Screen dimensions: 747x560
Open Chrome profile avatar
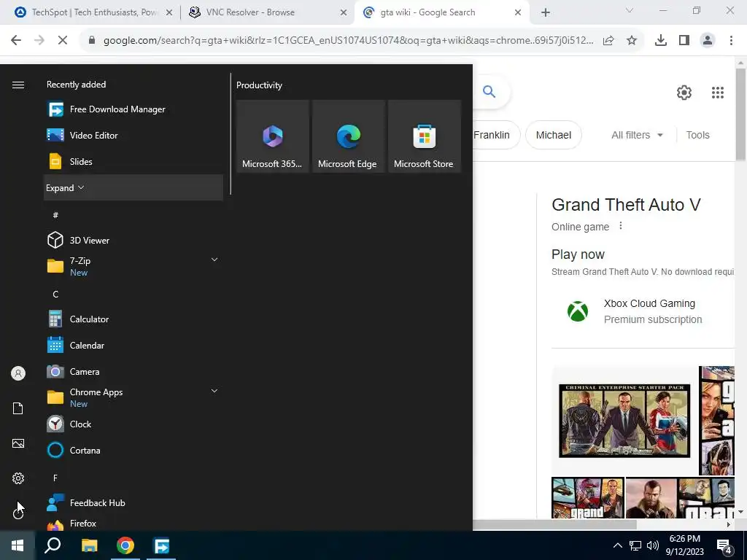coord(708,41)
